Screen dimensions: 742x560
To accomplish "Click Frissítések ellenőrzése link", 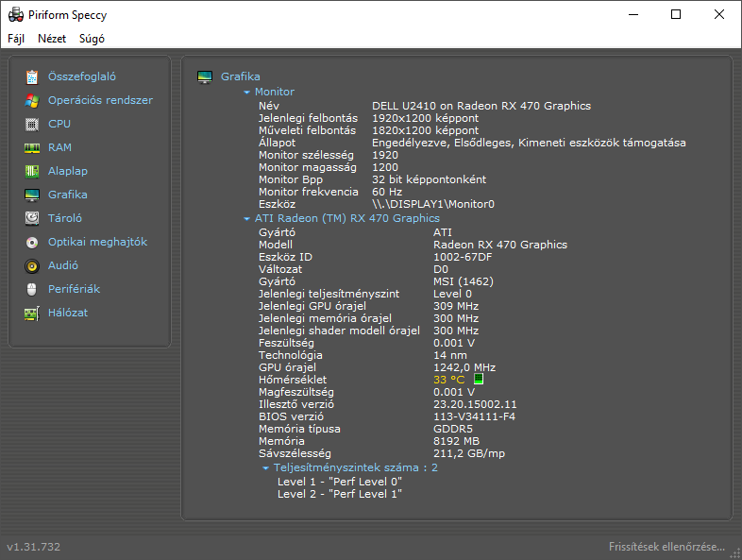I will (666, 547).
